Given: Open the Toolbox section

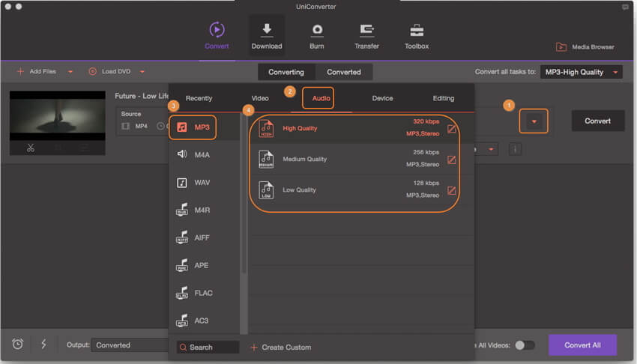Looking at the screenshot, I should click(x=417, y=36).
